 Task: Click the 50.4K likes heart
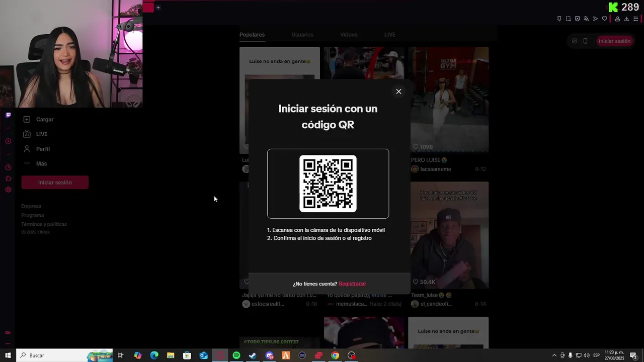pos(416,282)
